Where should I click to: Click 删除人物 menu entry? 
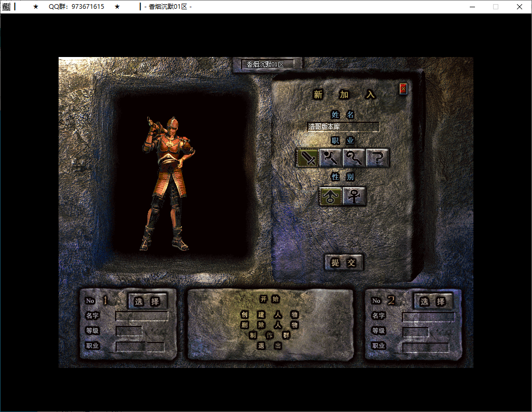(x=270, y=325)
